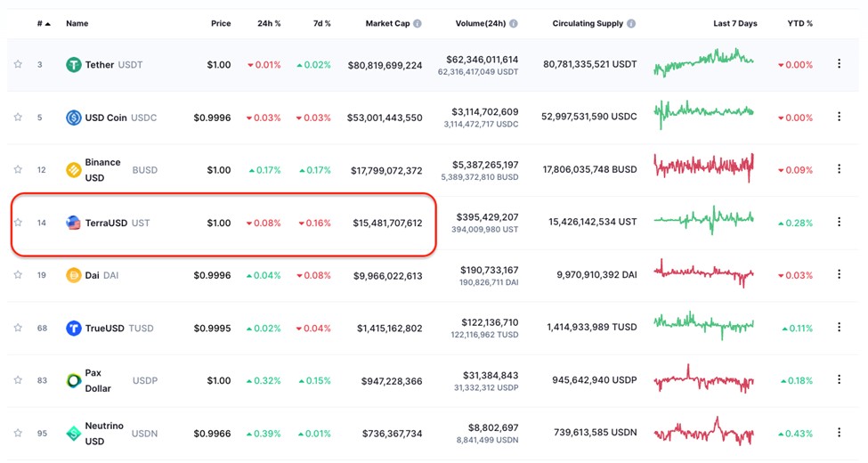Click the Market Cap info icon
Screen dimensions: 868x463
click(418, 23)
